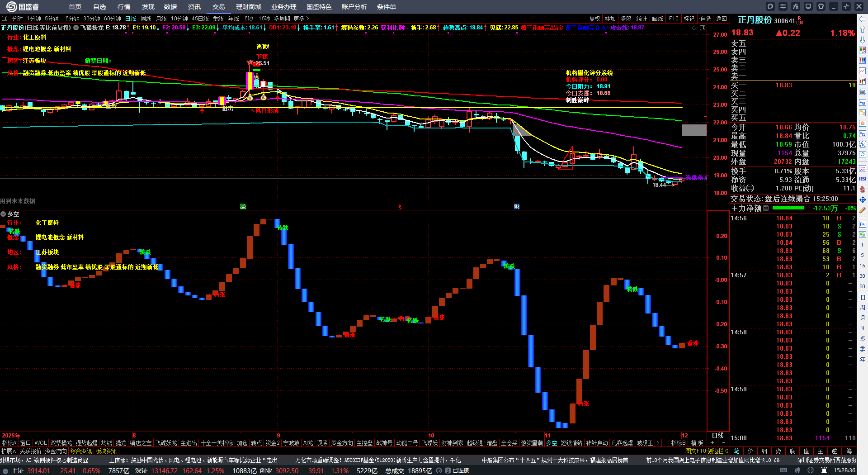Expand the 更多 periods dropdown
Viewport: 868px width, 475px height.
pyautogui.click(x=302, y=19)
